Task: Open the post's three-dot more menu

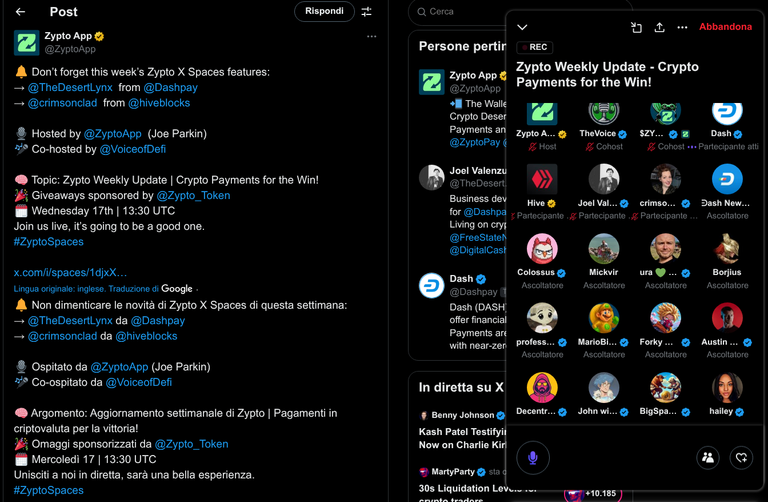Action: [372, 36]
